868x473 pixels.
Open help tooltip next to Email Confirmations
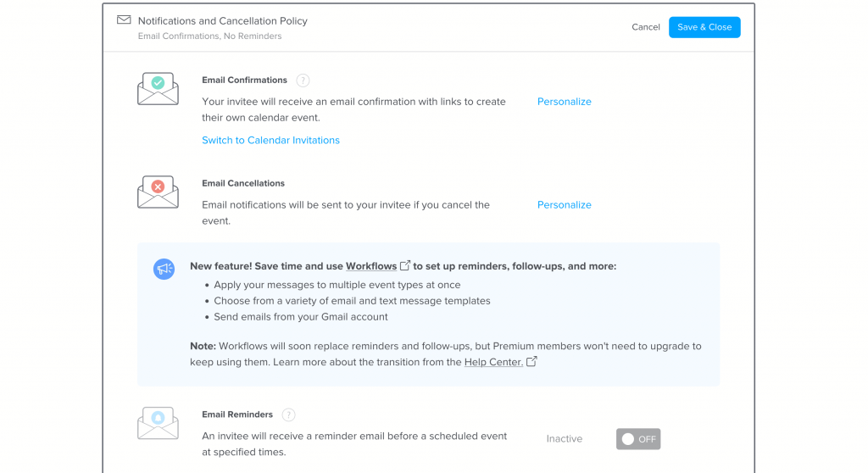coord(303,81)
